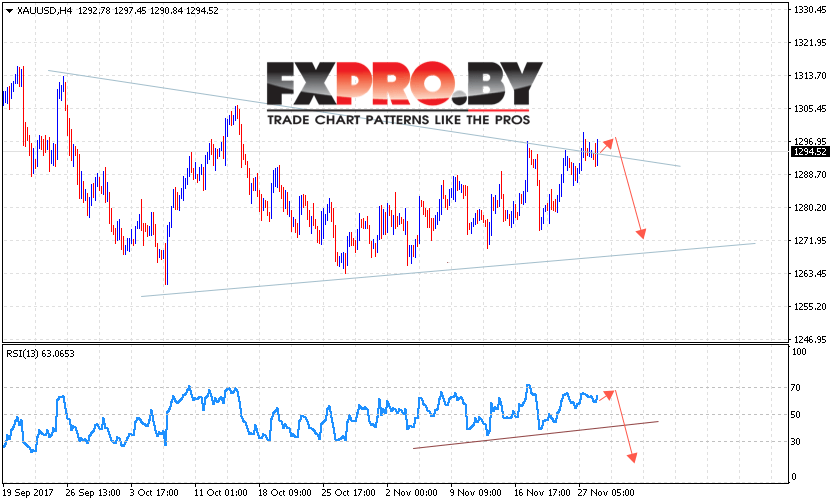
Task: Click the 25 Oct 17:00 time label
Action: point(349,493)
